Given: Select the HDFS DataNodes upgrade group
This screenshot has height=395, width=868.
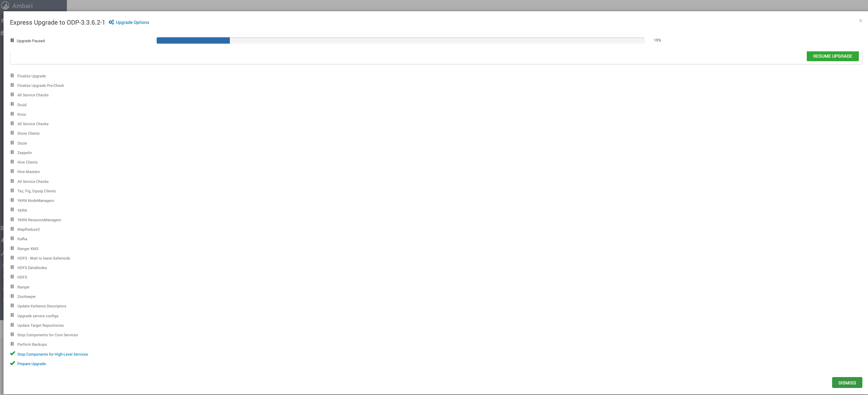Looking at the screenshot, I should (x=32, y=268).
